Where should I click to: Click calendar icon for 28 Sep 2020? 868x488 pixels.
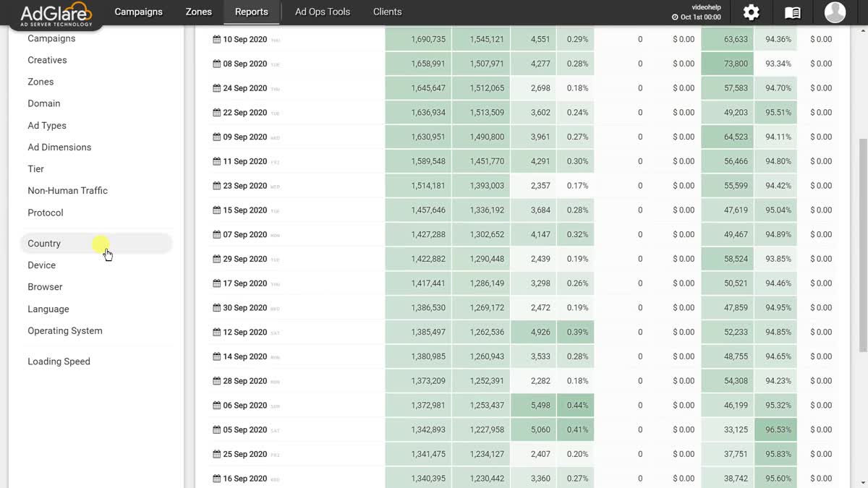tap(217, 381)
